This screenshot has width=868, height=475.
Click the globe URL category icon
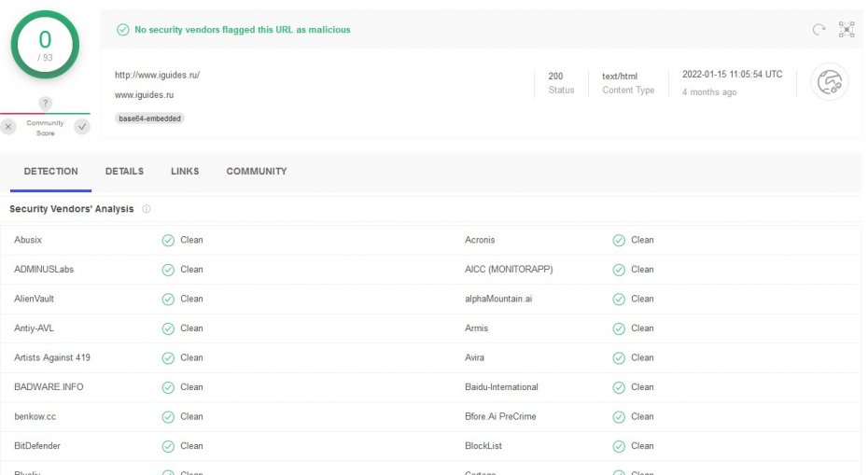point(827,83)
